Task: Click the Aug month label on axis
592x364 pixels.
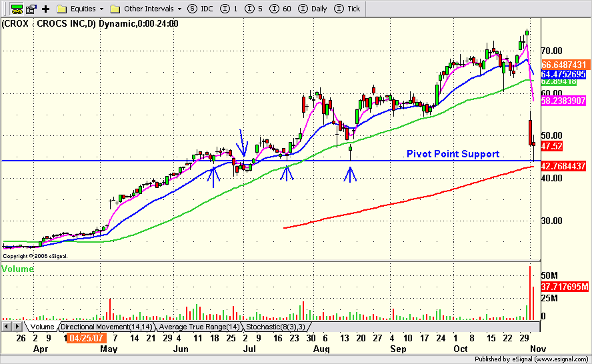Action: (321, 349)
